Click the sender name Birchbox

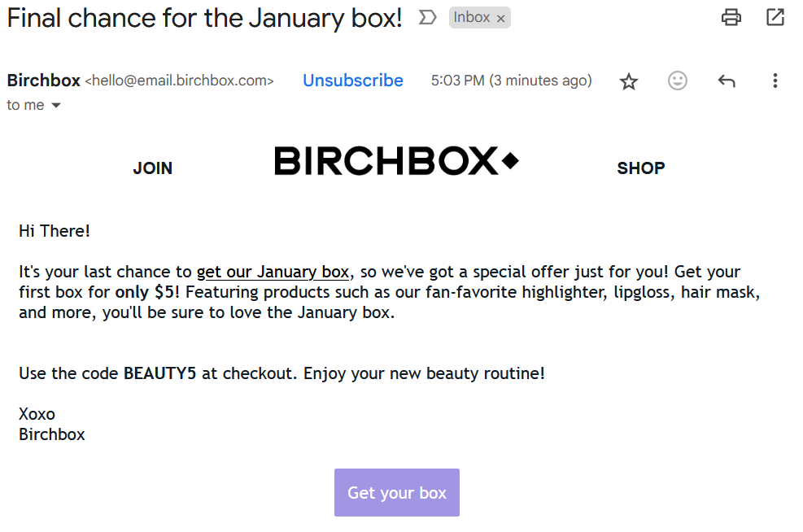[x=42, y=81]
